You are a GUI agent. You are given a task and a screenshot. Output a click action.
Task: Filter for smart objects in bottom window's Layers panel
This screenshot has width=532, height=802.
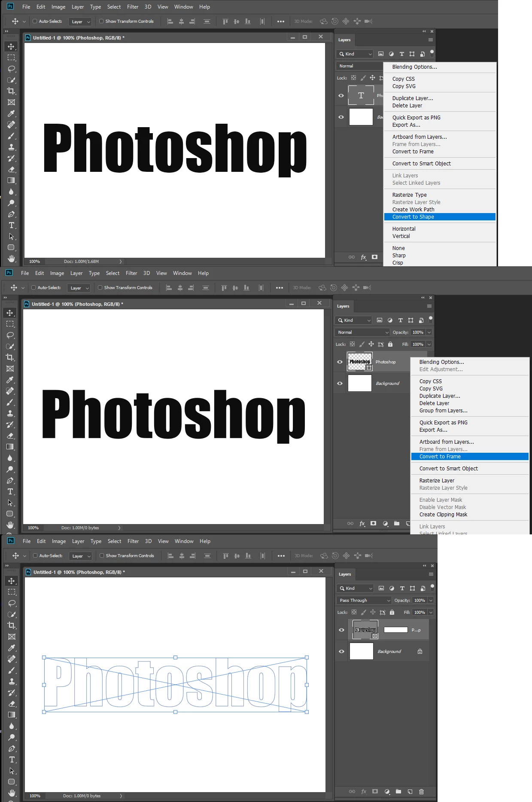pos(423,588)
